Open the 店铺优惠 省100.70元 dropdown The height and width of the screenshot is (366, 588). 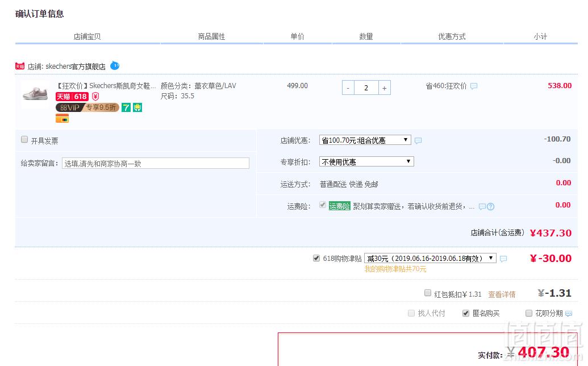[365, 140]
